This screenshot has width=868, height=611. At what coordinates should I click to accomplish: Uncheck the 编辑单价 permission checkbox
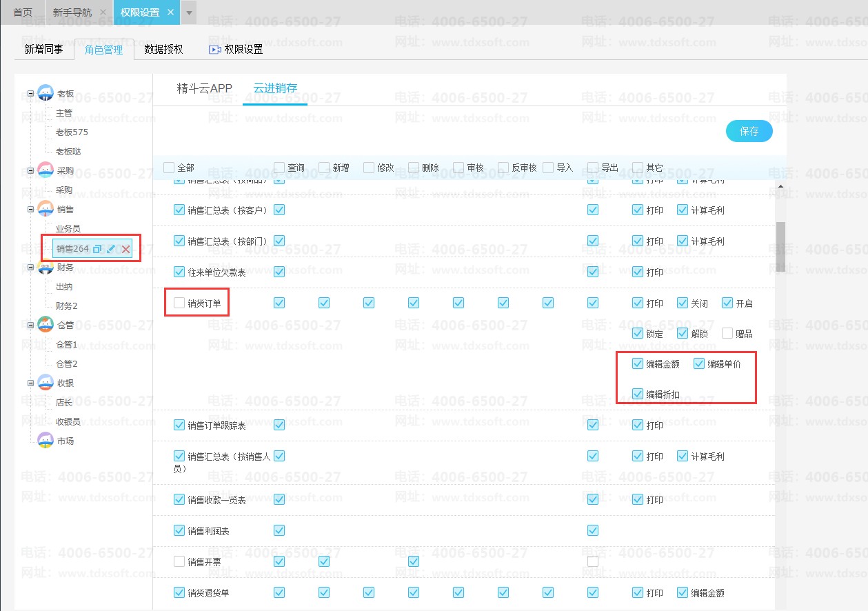pos(699,364)
